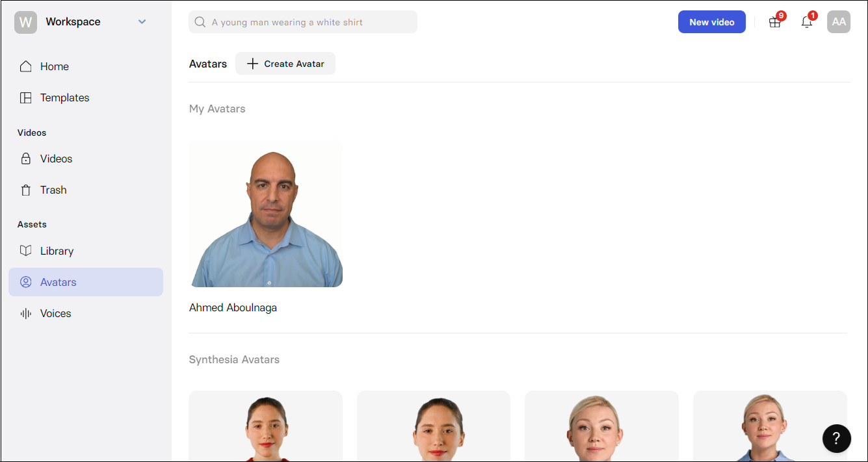Open the notifications bell
The image size is (868, 462).
click(x=807, y=22)
